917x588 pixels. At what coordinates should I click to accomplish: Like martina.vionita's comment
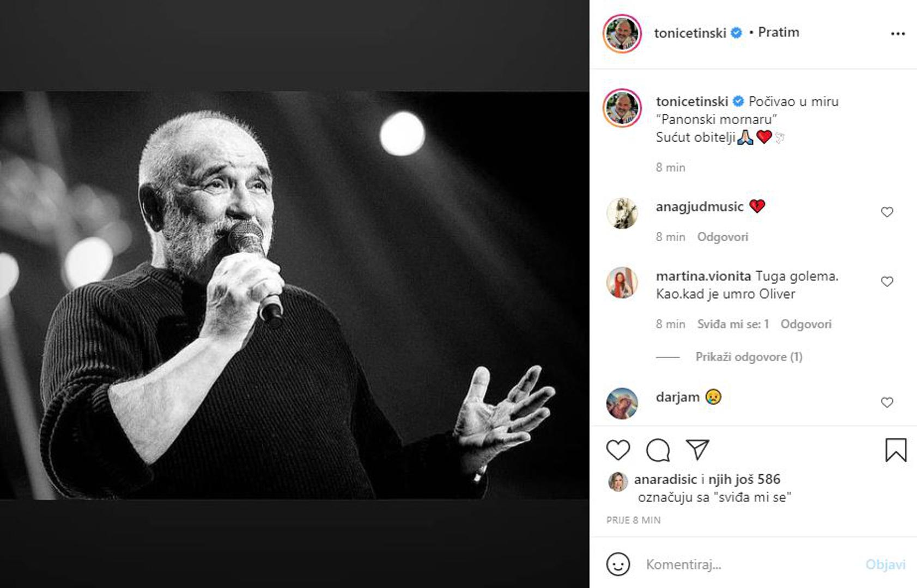[x=887, y=281]
